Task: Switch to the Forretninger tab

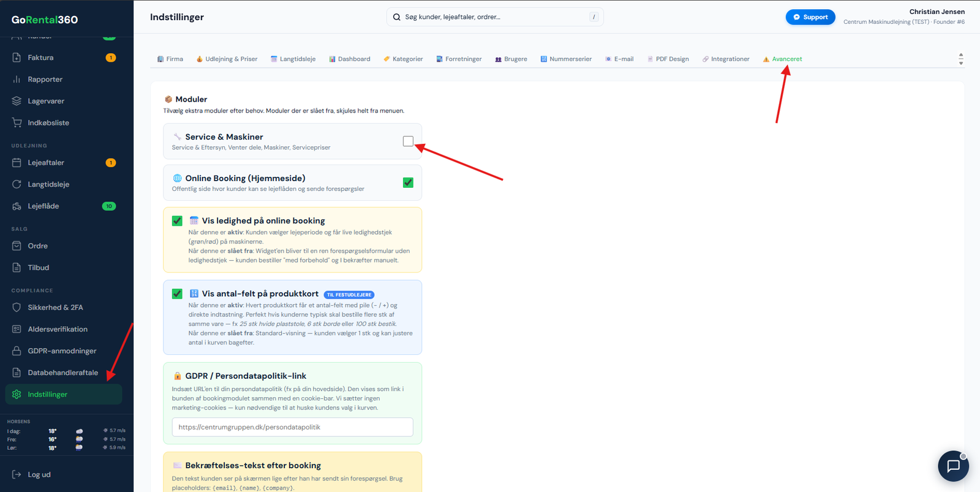Action: pos(459,59)
